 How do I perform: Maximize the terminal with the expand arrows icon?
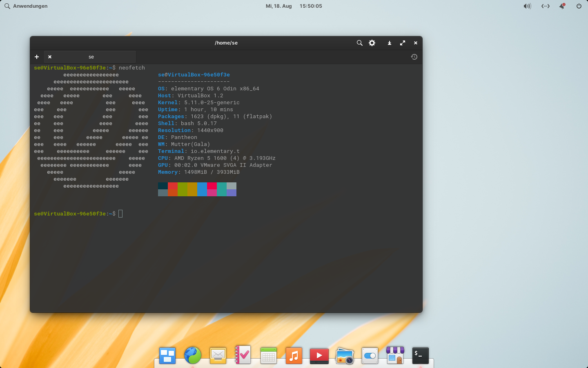coord(403,43)
